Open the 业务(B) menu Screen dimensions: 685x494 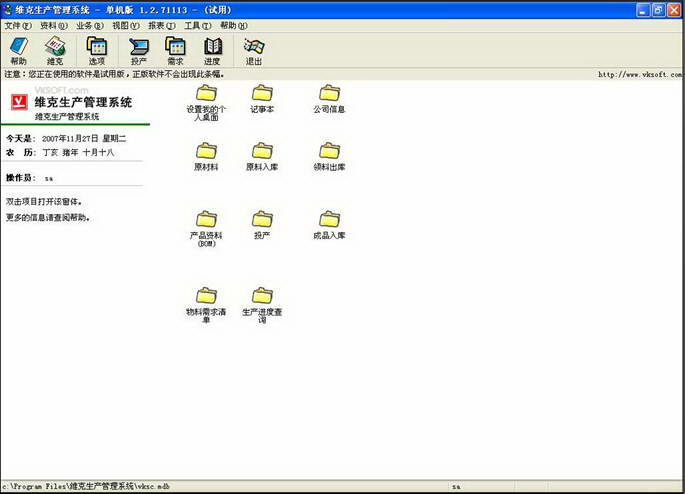click(90, 26)
